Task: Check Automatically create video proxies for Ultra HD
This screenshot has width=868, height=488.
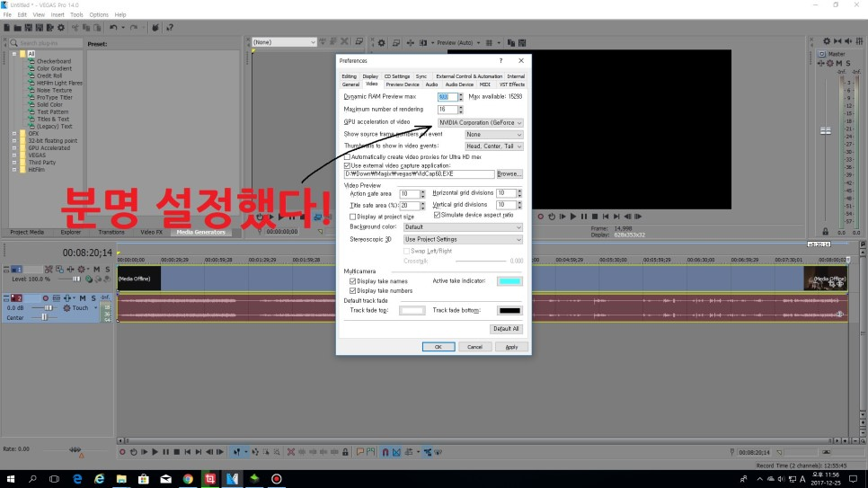Action: point(347,157)
